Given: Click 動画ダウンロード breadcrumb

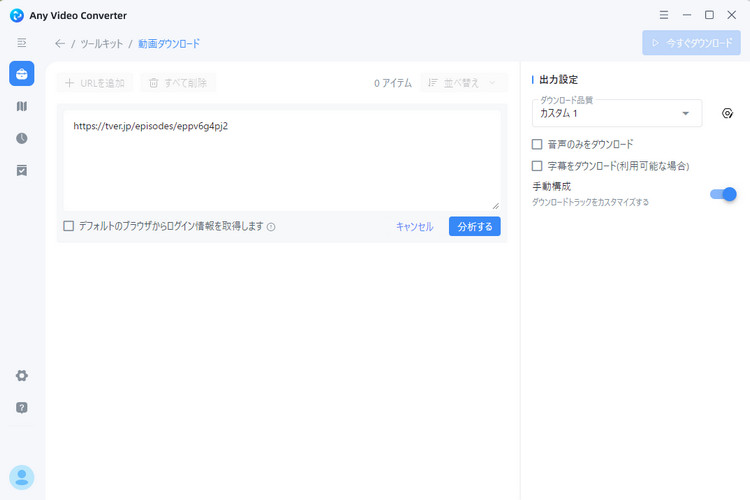Looking at the screenshot, I should click(x=169, y=44).
